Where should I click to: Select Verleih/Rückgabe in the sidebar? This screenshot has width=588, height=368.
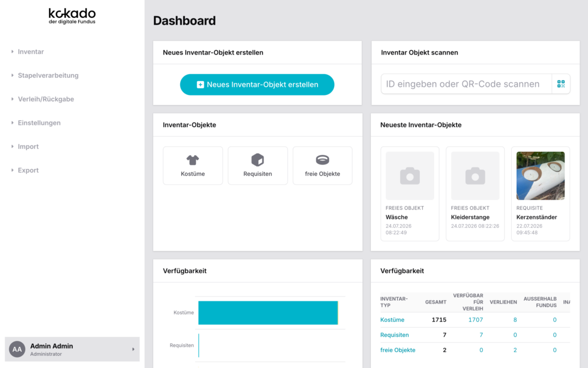[46, 99]
